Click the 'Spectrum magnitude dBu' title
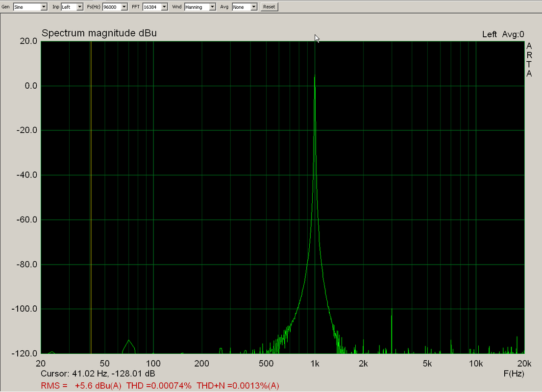 point(99,33)
